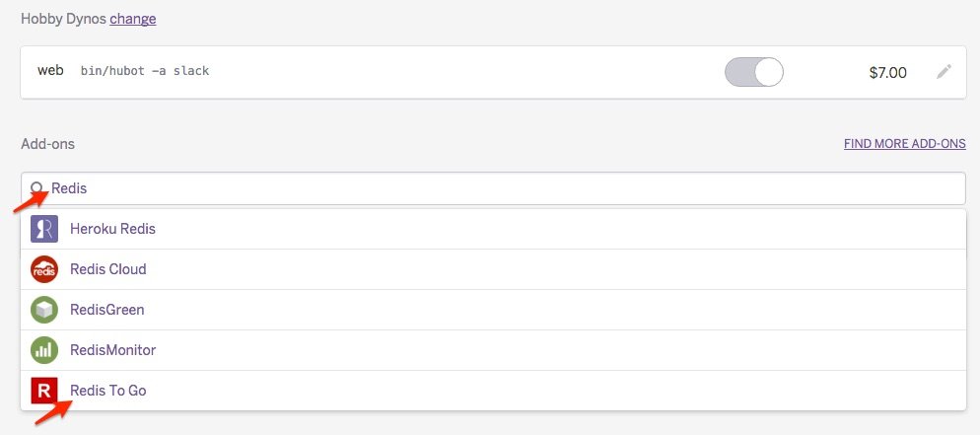Choose the Redis Cloud suggestion text
The height and width of the screenshot is (435, 980).
[108, 269]
